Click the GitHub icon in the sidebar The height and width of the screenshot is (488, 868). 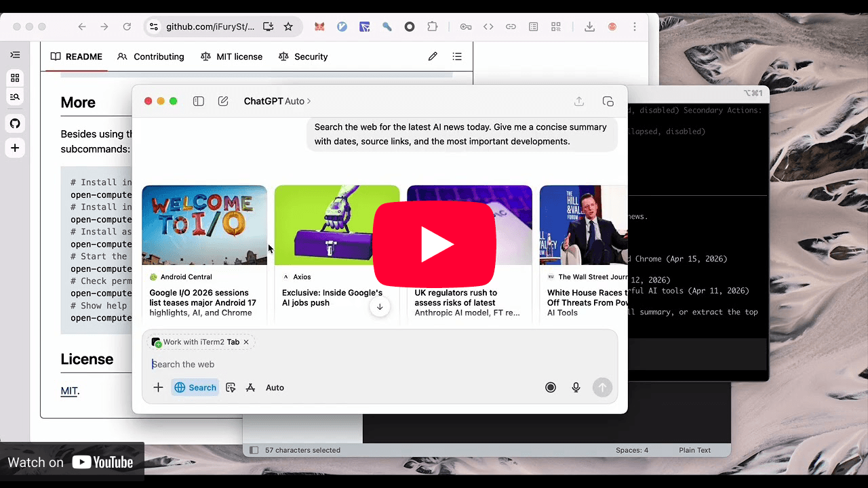tap(15, 123)
